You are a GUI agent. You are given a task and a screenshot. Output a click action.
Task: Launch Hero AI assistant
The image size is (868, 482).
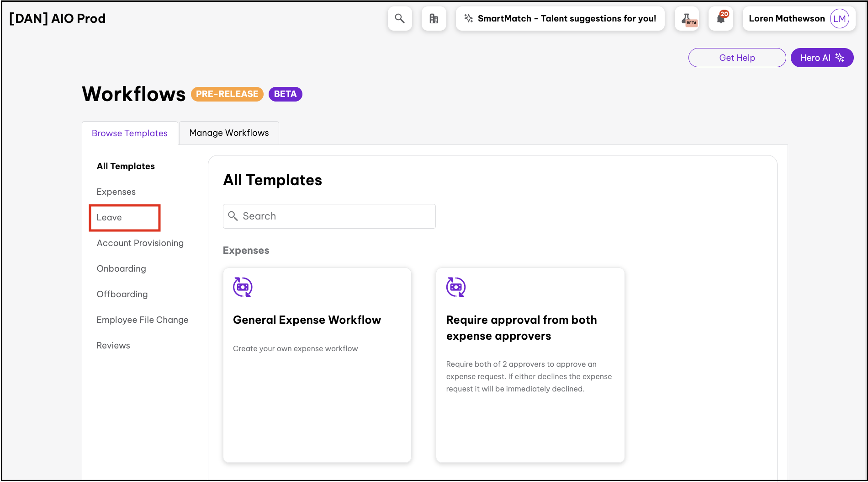[x=822, y=58]
